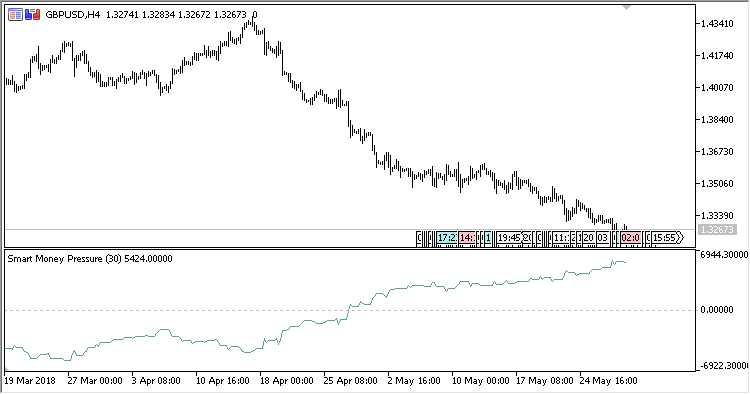
Task: Click the 10 Apr 16:00 time label
Action: point(222,381)
